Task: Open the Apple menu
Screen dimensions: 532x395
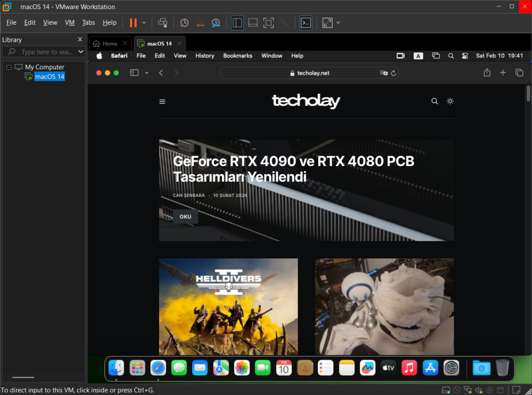Action: (100, 56)
